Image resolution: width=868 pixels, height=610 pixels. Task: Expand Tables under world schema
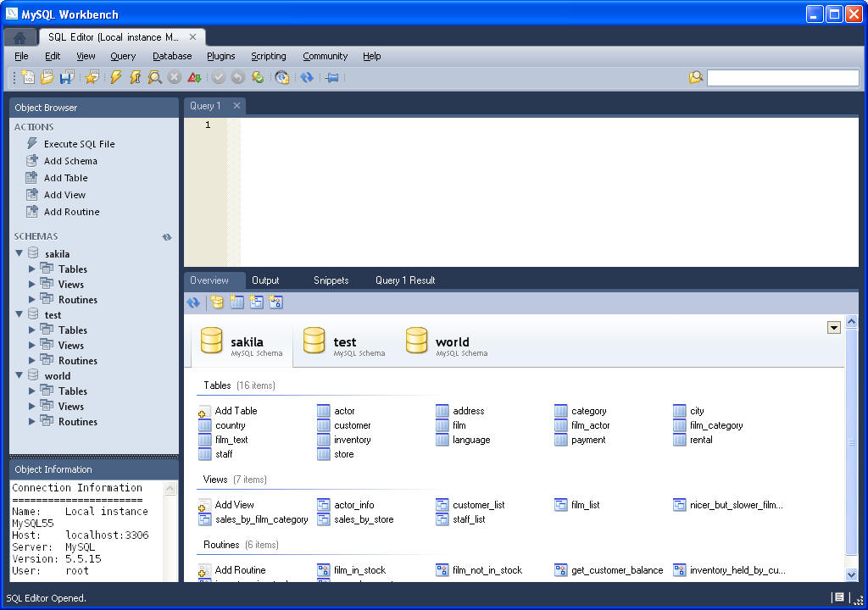[x=31, y=391]
